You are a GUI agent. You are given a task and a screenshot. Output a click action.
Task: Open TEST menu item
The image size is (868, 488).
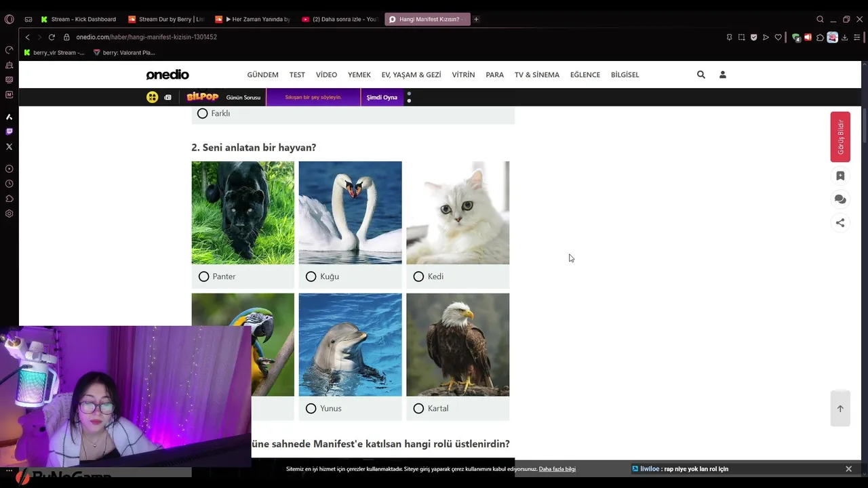297,75
